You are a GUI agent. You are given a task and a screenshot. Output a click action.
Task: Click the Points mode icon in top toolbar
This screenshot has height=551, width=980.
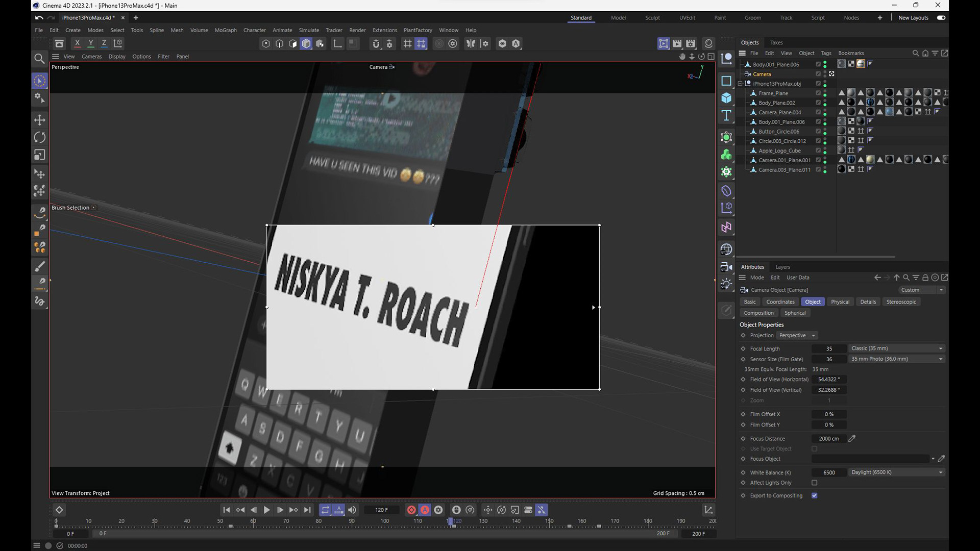pyautogui.click(x=266, y=44)
